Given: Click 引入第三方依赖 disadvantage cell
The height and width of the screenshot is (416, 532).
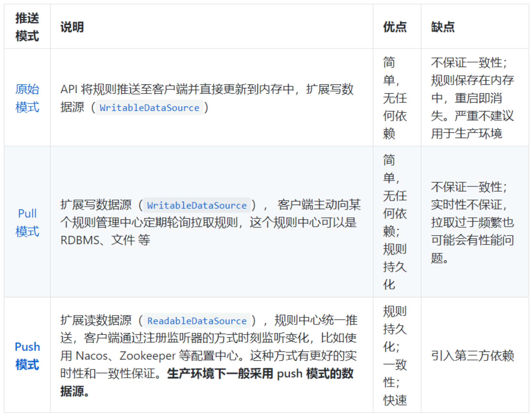Looking at the screenshot, I should click(472, 355).
